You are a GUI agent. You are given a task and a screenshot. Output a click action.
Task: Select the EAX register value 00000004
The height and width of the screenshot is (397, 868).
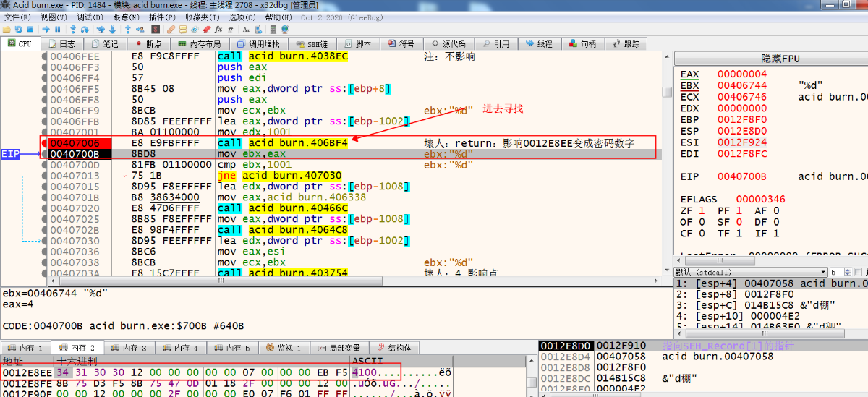[742, 74]
